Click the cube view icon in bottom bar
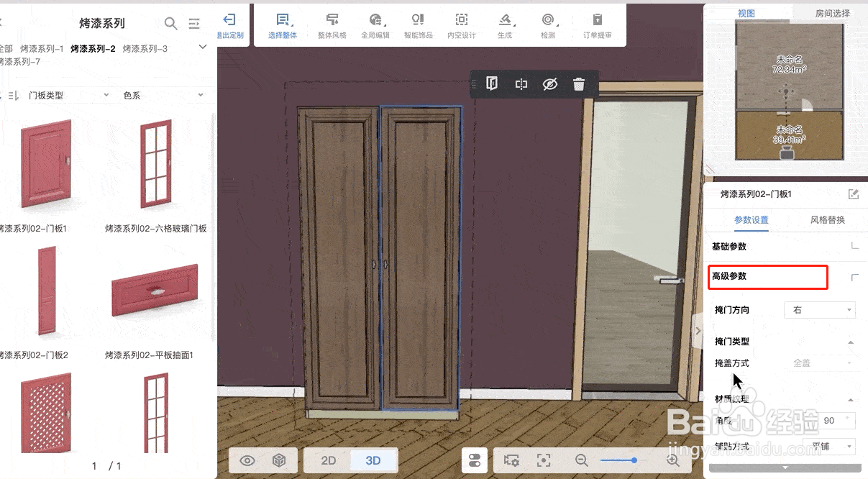Viewport: 868px width, 479px height. click(x=280, y=461)
